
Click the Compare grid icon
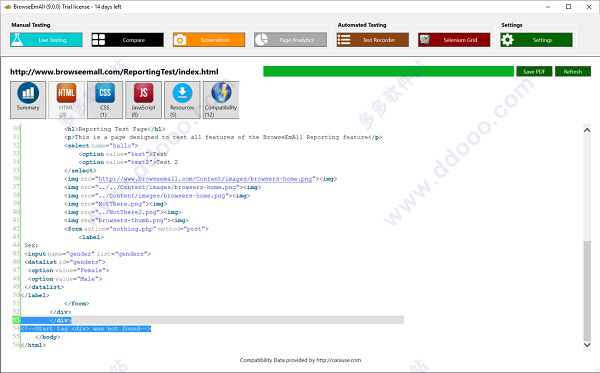[x=98, y=40]
